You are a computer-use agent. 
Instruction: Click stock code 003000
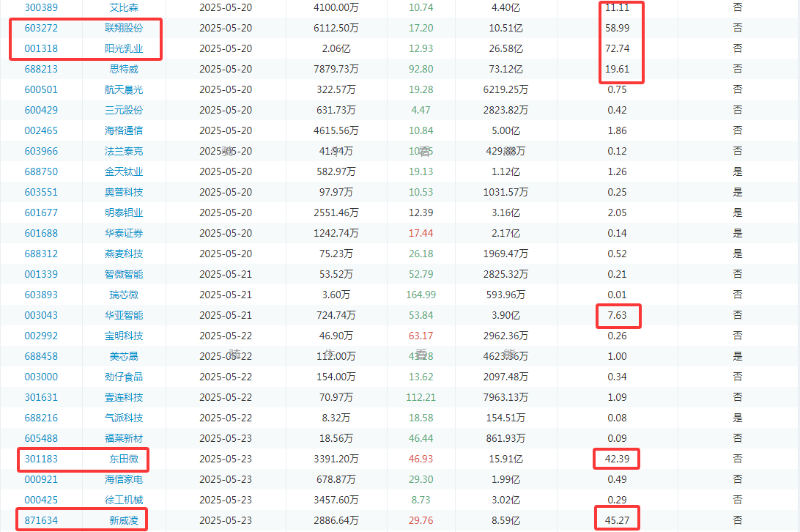[x=41, y=377]
